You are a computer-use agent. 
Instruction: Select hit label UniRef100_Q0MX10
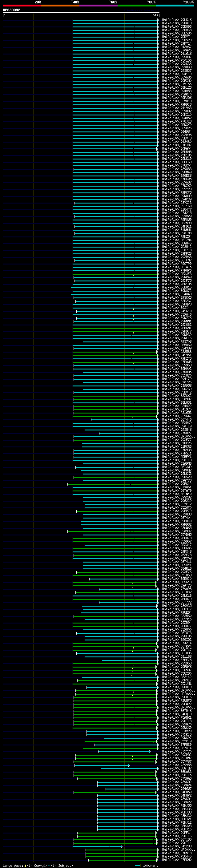[177, 115]
